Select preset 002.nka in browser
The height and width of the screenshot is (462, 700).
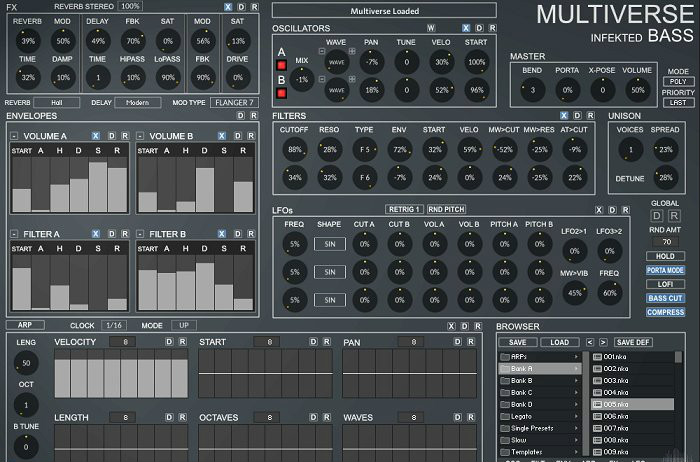632,369
